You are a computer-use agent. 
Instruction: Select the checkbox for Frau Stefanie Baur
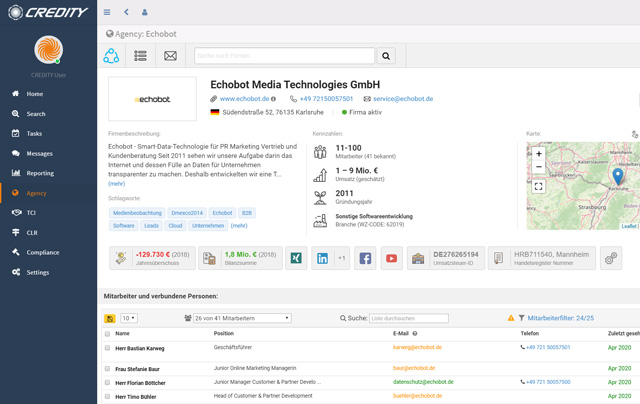(108, 369)
